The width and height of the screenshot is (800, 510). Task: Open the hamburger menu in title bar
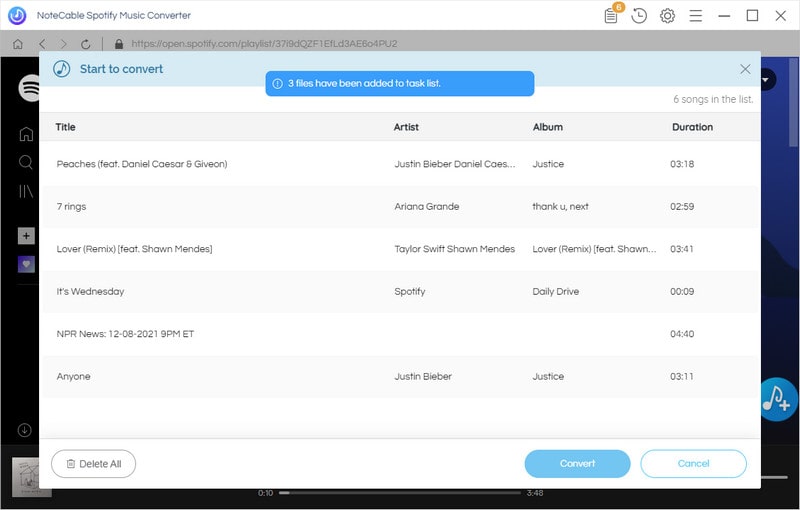(x=695, y=16)
